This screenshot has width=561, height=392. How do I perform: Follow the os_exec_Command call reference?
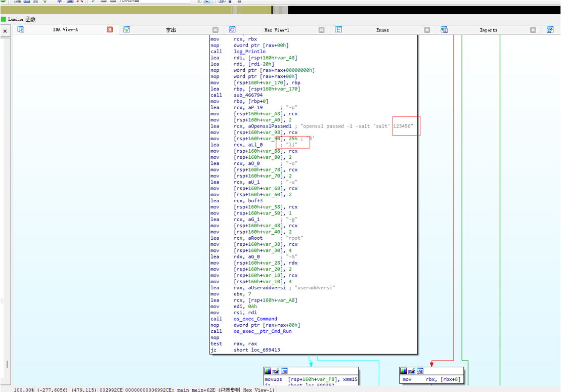(x=255, y=319)
